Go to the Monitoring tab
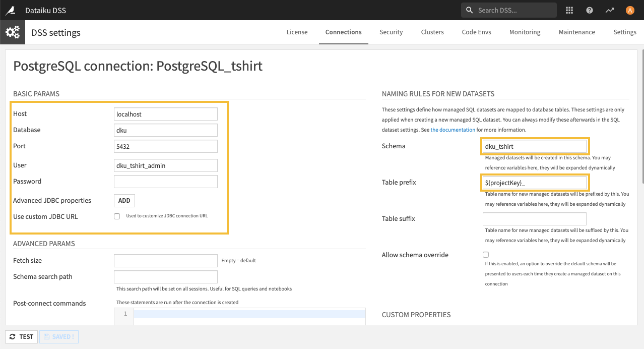 (525, 32)
